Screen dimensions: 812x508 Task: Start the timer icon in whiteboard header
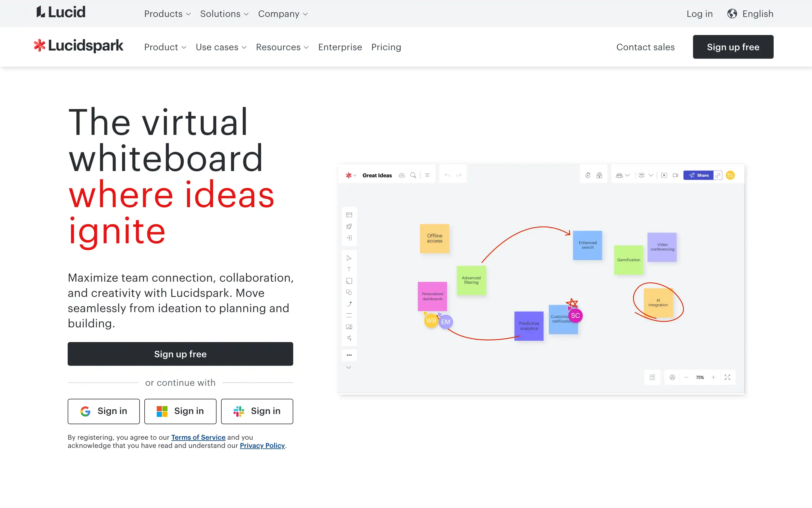click(x=588, y=175)
